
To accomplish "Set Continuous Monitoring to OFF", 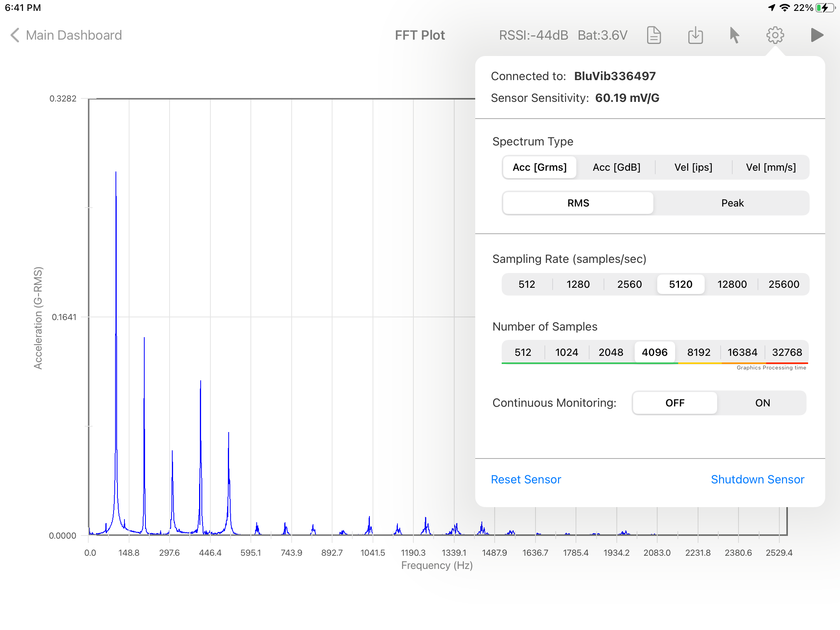I will tap(675, 403).
